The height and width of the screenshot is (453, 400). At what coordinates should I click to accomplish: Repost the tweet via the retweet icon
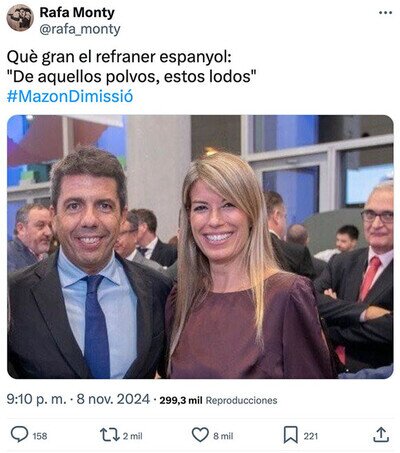coord(110,435)
